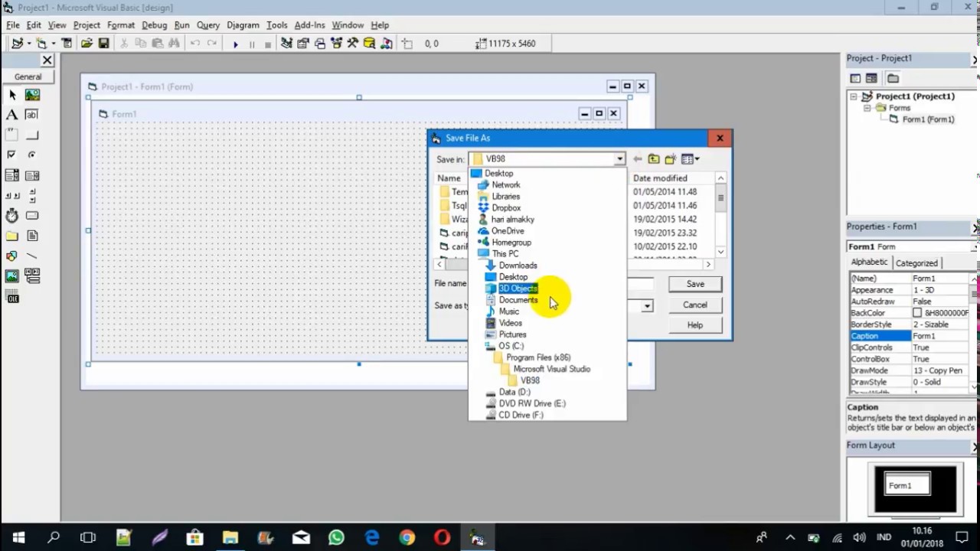Image resolution: width=980 pixels, height=551 pixels.
Task: Open Add Form dropdown arrow
Action: (x=53, y=44)
